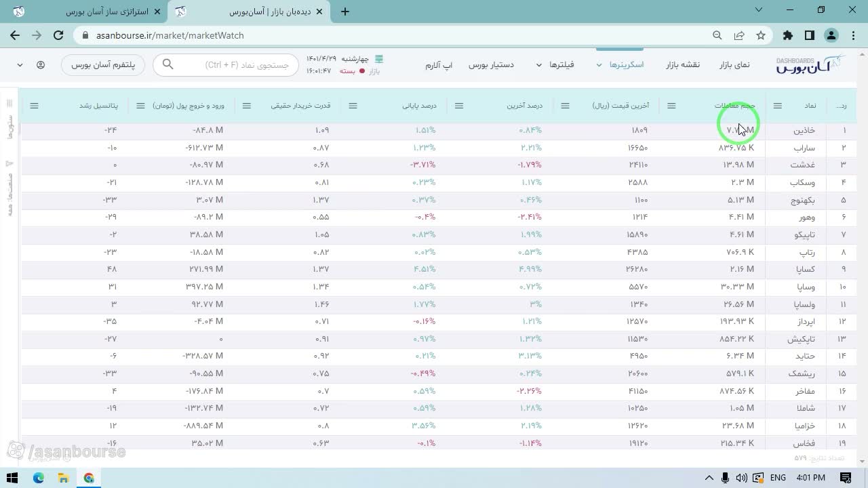
Task: Select the مفاخر symbol row
Action: point(437,391)
